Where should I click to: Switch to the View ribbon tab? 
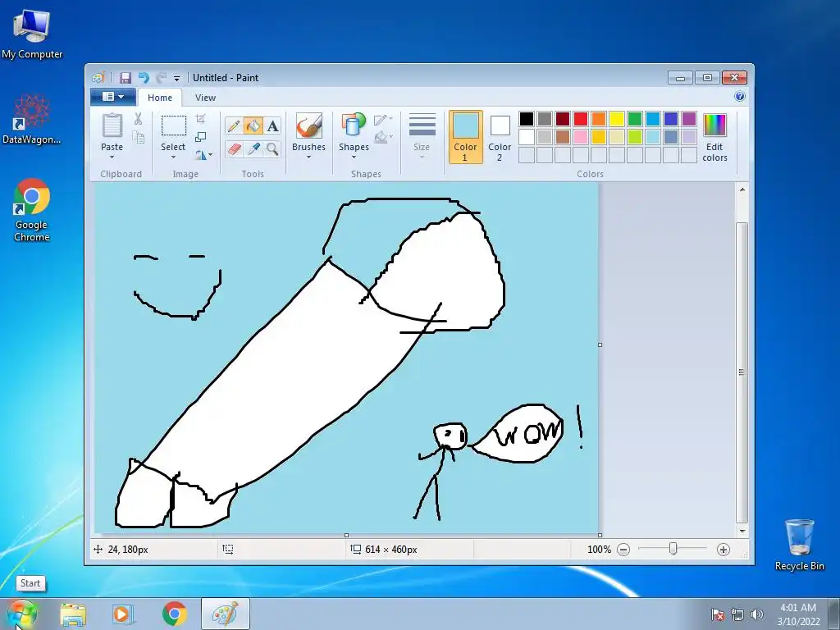205,98
